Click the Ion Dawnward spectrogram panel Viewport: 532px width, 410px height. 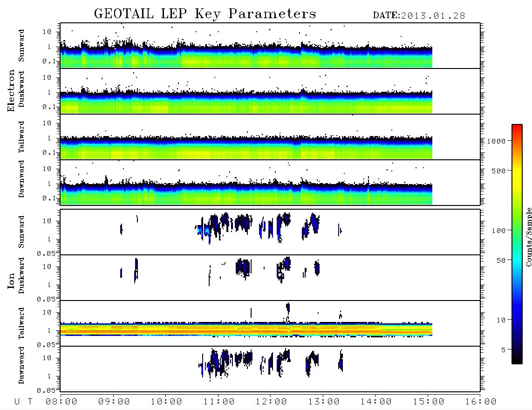(x=270, y=369)
